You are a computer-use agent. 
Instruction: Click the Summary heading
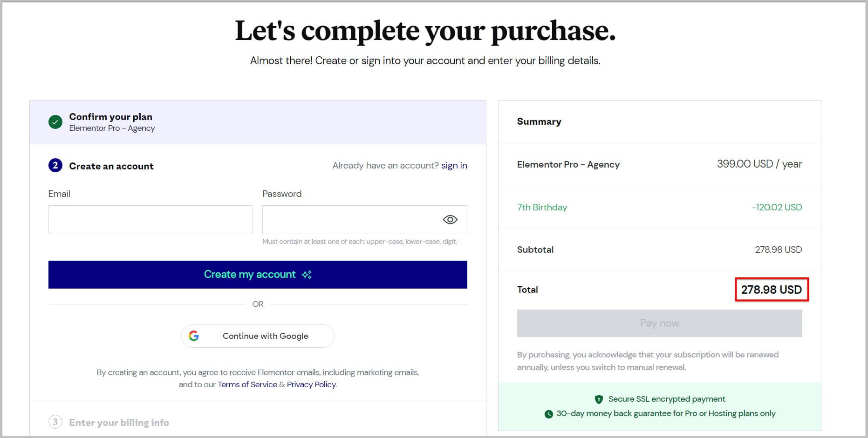click(x=539, y=121)
